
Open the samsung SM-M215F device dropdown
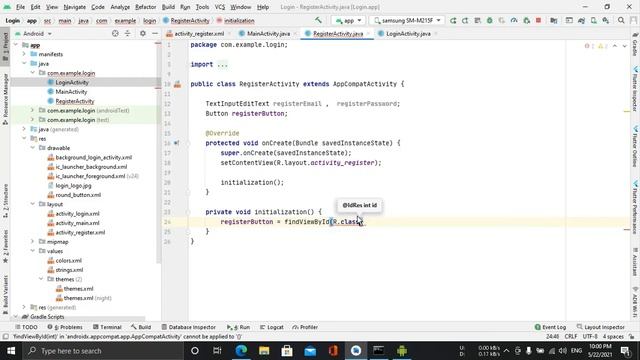click(x=407, y=20)
